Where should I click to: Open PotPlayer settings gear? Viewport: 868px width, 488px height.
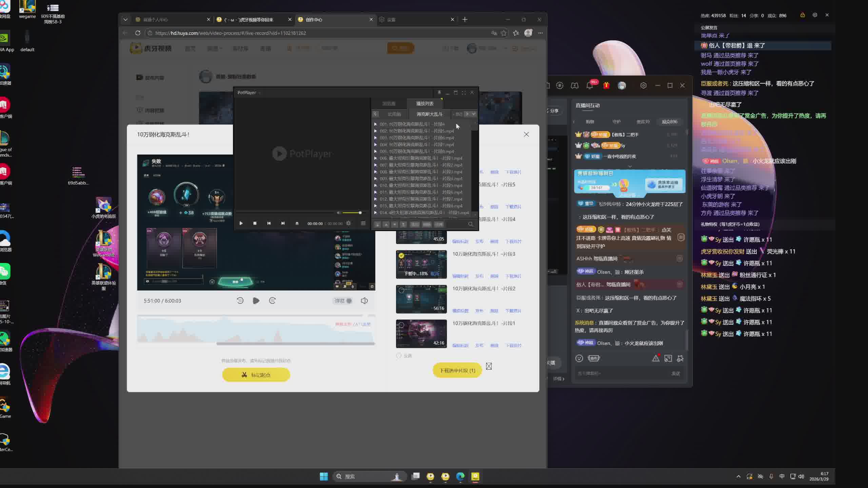[348, 223]
